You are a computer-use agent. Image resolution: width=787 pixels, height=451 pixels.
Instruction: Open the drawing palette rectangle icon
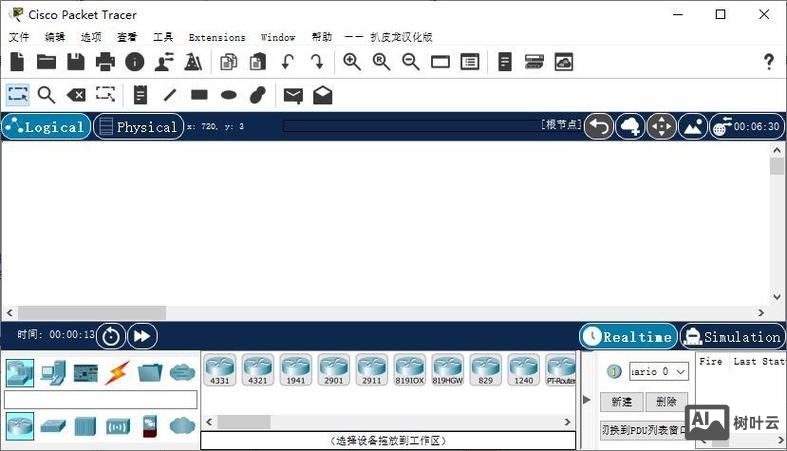(x=440, y=62)
